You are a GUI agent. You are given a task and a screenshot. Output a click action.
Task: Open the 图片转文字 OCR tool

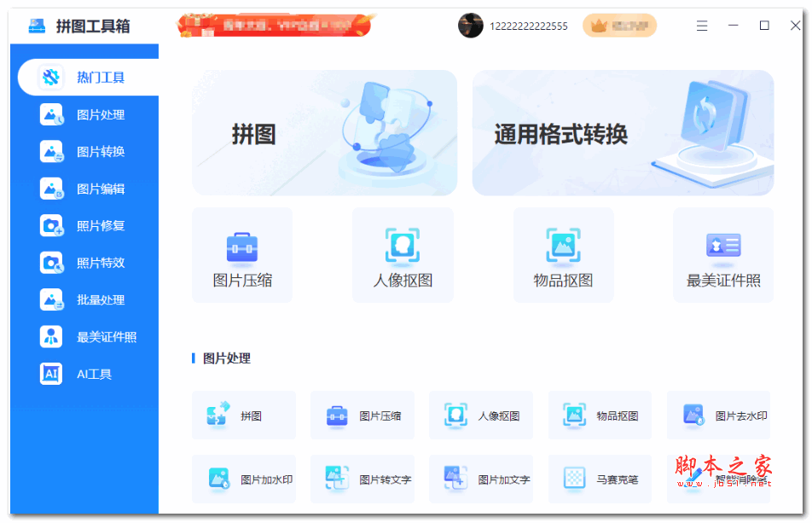[x=362, y=479]
